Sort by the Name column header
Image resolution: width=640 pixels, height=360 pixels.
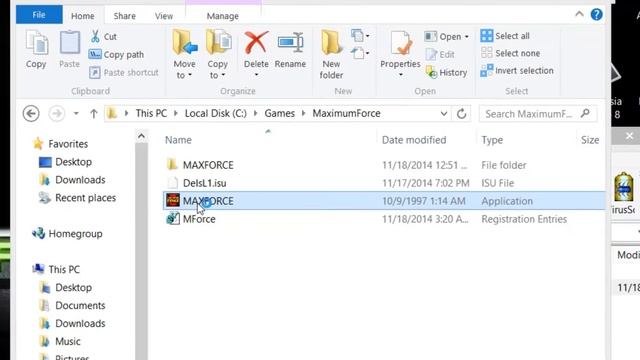coord(178,140)
